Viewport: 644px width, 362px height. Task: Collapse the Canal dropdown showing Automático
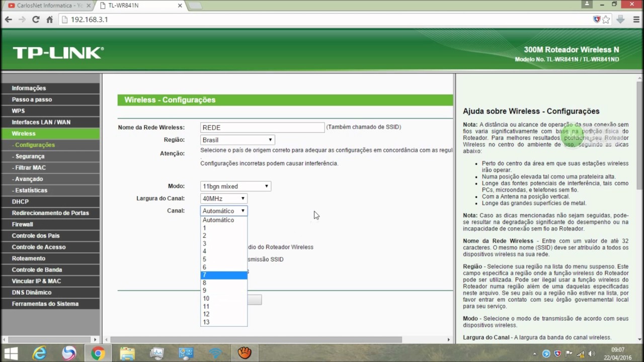tap(223, 211)
